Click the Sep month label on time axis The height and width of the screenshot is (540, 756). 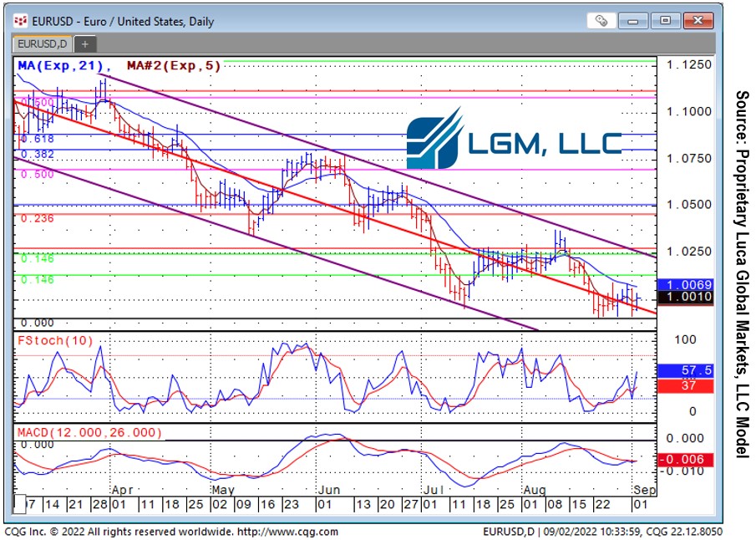[645, 491]
